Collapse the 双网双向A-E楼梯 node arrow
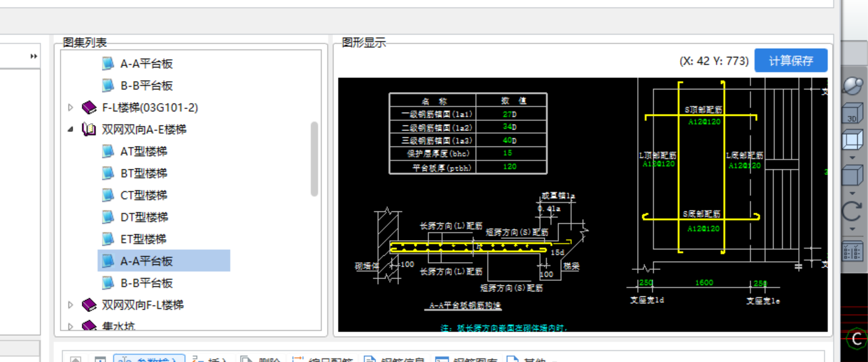 click(x=70, y=130)
